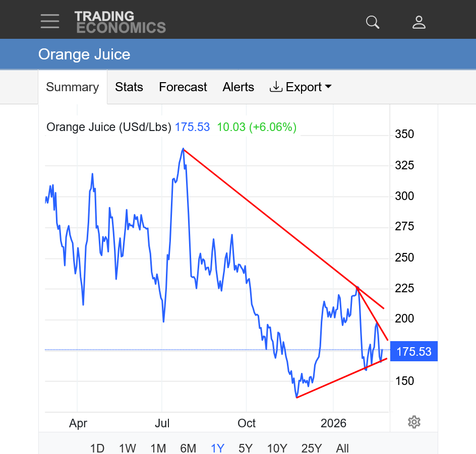Open the hamburger navigation menu

[x=50, y=21]
